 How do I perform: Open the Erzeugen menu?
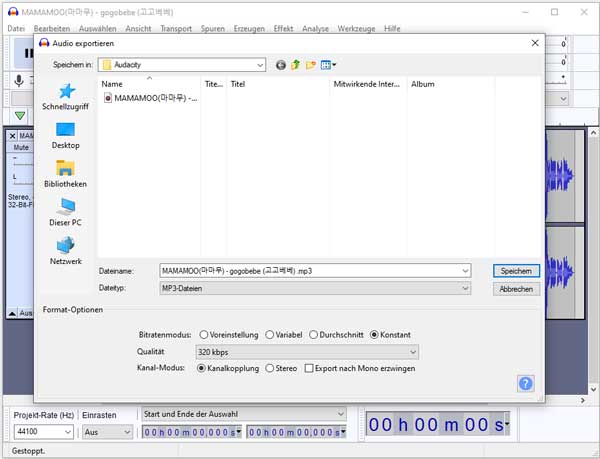249,29
